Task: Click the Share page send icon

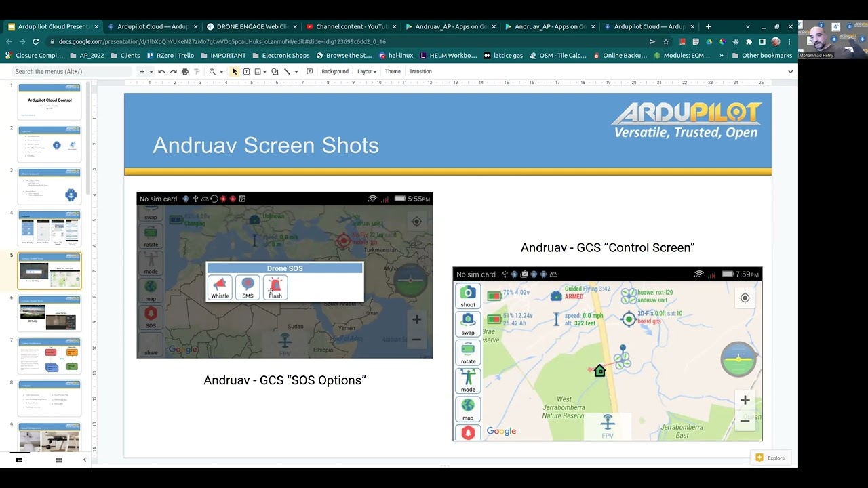Action: tap(652, 41)
